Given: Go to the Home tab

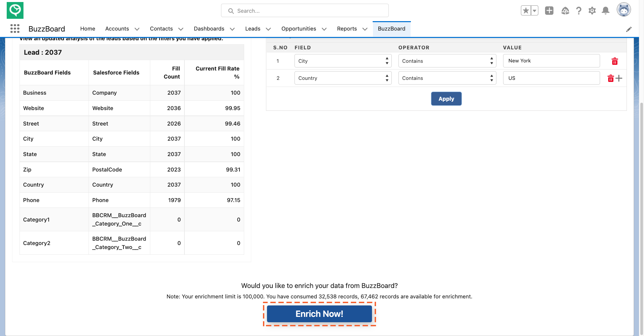Looking at the screenshot, I should point(88,29).
